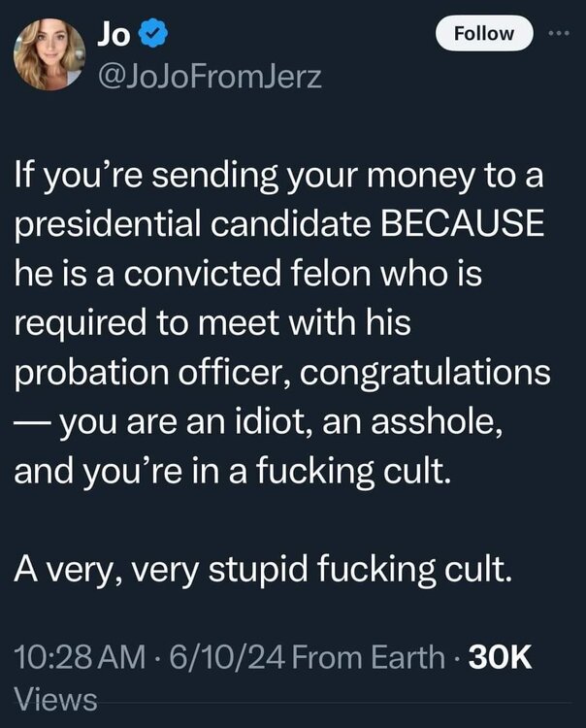Click the "Views" label
The image size is (586, 728).
[x=56, y=699]
